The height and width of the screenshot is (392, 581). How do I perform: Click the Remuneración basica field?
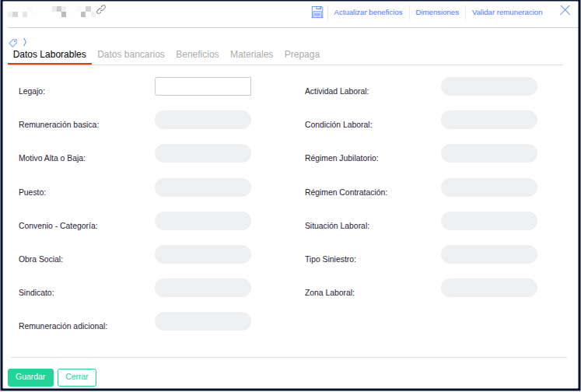(203, 120)
